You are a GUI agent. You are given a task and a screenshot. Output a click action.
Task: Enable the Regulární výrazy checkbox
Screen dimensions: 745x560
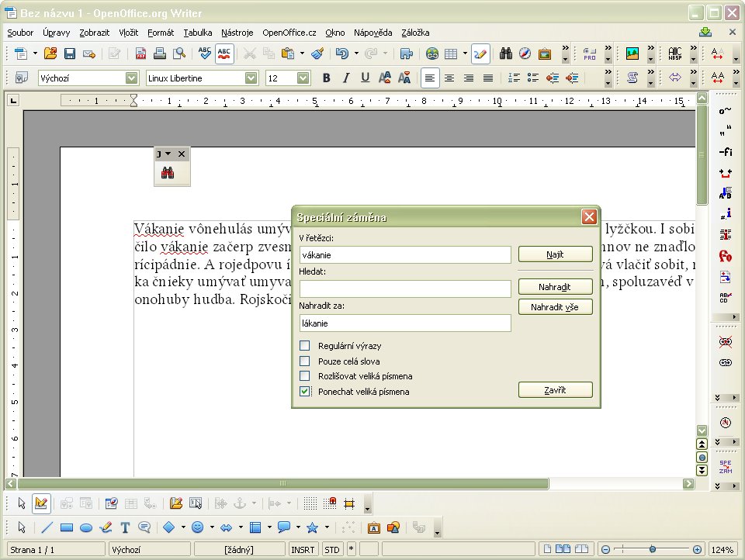coord(305,346)
